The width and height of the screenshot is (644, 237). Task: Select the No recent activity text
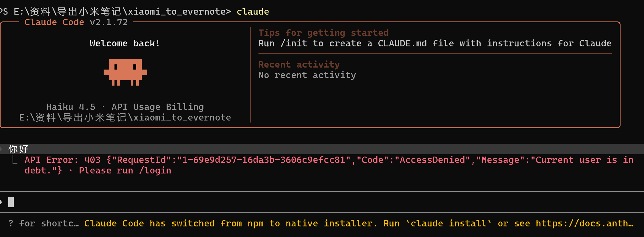[307, 75]
